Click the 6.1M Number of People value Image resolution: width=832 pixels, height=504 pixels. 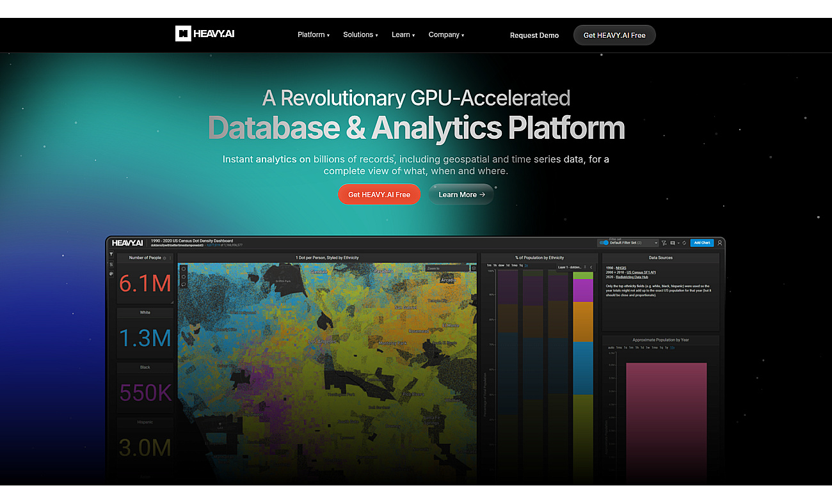pos(145,283)
